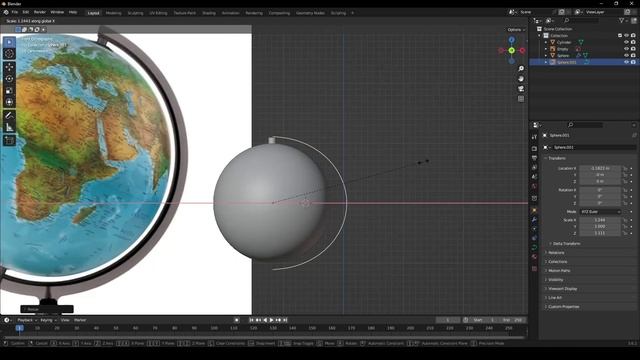Open the Output properties tab
The height and width of the screenshot is (360, 640).
[534, 158]
